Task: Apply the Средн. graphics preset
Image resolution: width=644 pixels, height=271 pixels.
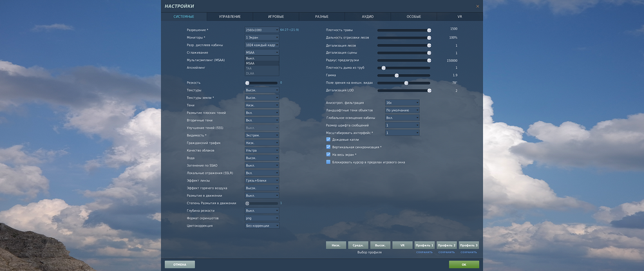Action: pyautogui.click(x=358, y=245)
